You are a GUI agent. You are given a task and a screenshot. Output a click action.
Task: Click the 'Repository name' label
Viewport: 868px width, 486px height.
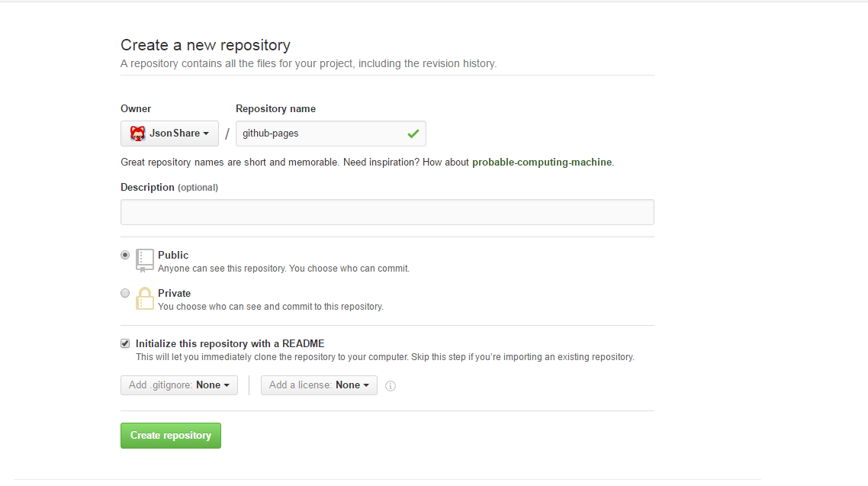pyautogui.click(x=275, y=109)
